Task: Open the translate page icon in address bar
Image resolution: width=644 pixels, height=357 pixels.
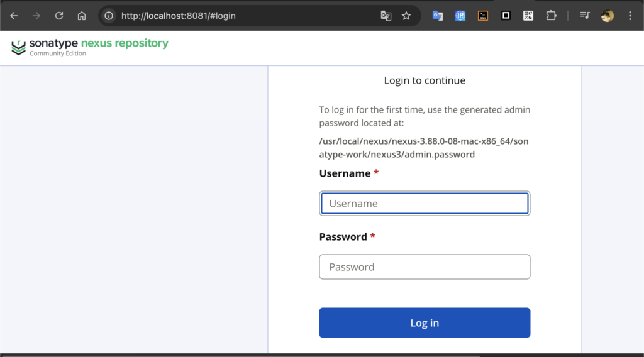Action: click(386, 16)
